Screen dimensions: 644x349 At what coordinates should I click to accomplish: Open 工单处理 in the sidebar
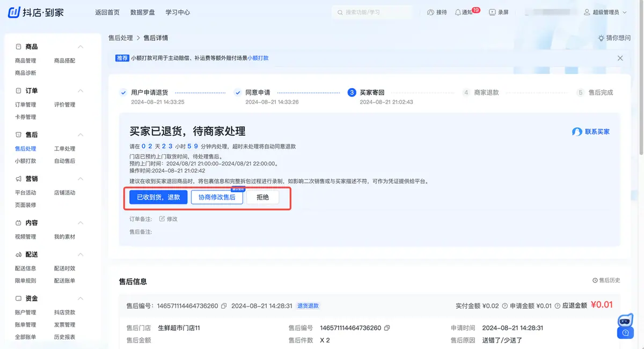coord(65,149)
